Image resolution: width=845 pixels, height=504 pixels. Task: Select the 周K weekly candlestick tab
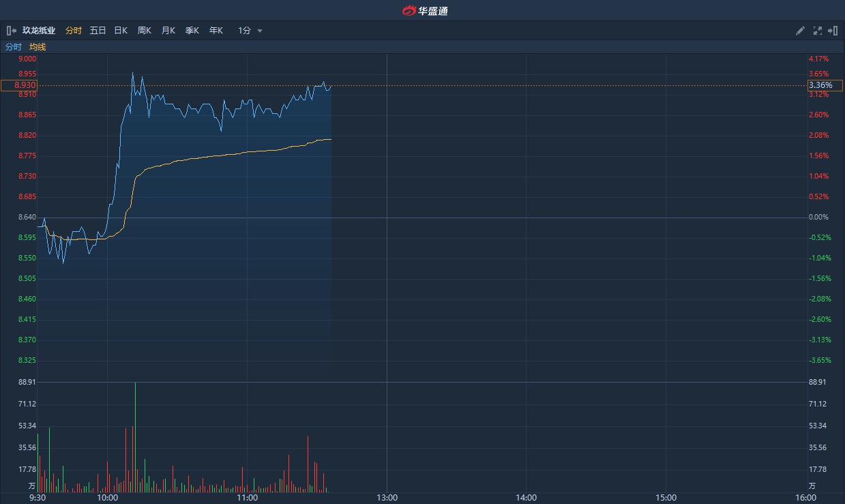[144, 31]
